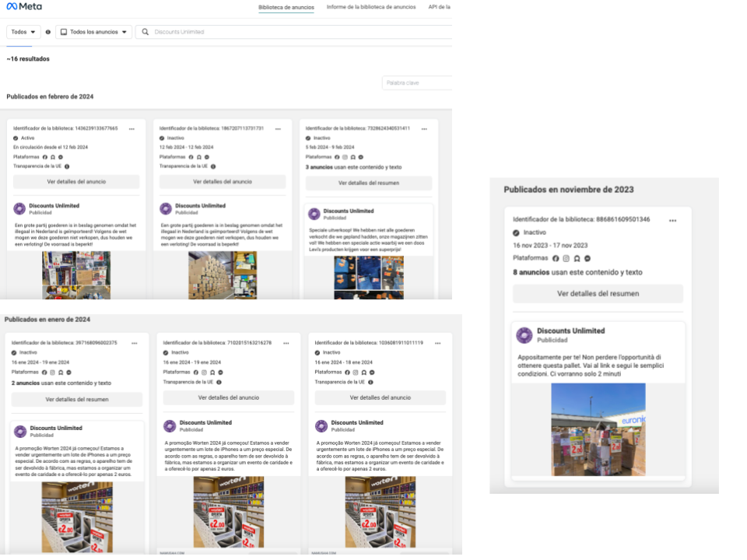Click Ver detalles del anuncio on the active ad
747x560 pixels.
76,182
